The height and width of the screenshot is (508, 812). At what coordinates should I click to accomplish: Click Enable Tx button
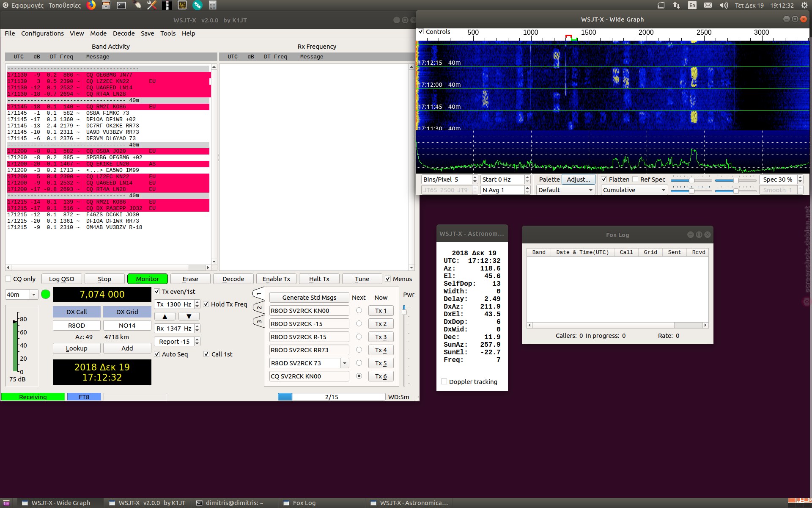tap(276, 279)
